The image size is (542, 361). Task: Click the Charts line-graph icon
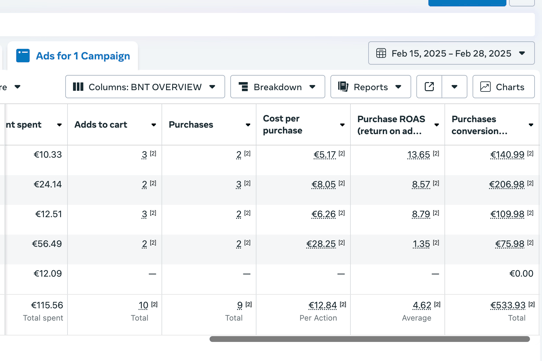[x=485, y=87]
